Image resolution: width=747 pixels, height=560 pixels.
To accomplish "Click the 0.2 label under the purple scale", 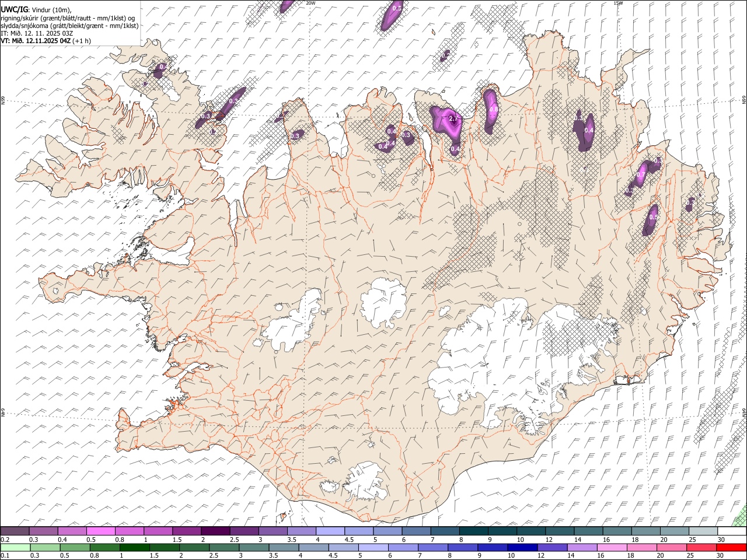I will (x=4, y=540).
